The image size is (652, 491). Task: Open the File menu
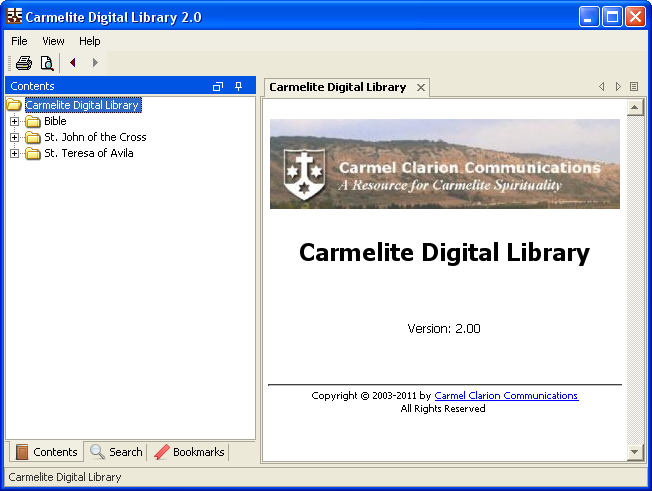click(19, 41)
